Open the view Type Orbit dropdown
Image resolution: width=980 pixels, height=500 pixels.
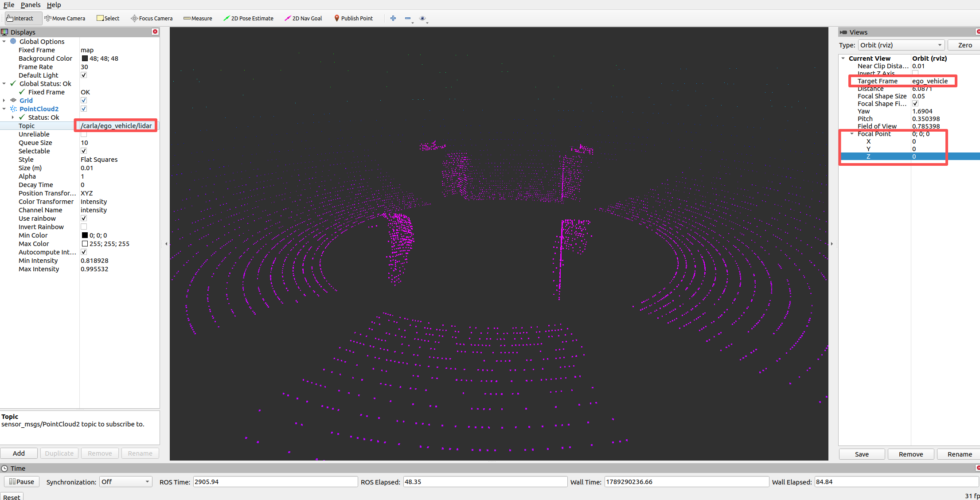coord(901,45)
